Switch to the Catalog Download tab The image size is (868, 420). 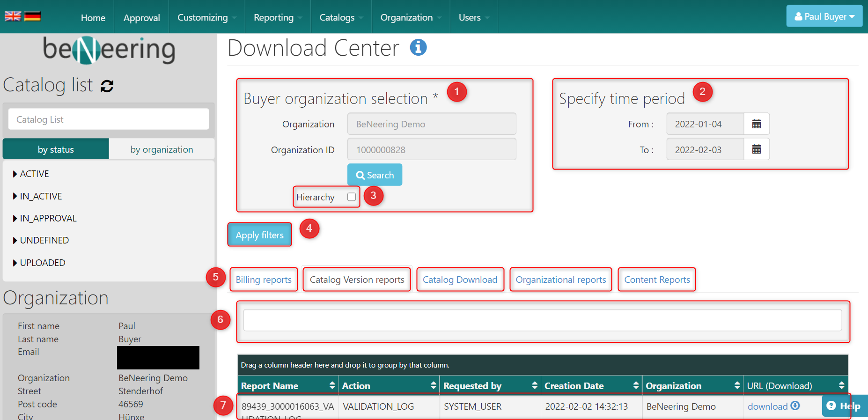pyautogui.click(x=460, y=280)
